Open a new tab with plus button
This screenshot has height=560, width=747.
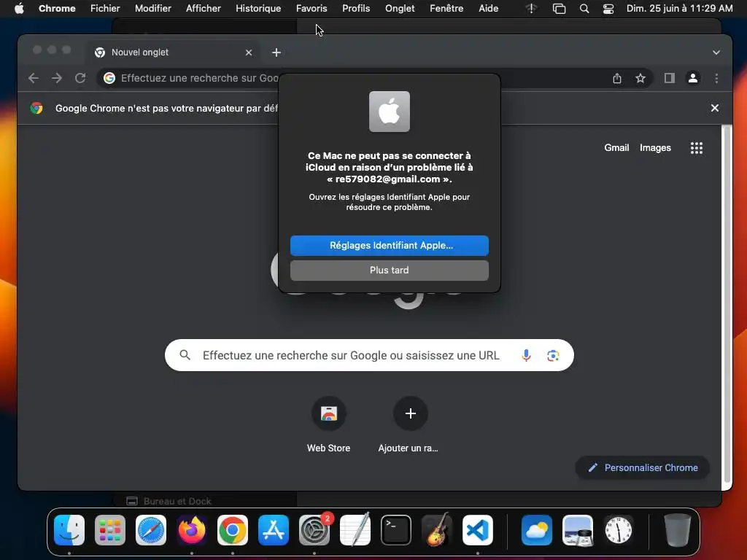[x=276, y=52]
